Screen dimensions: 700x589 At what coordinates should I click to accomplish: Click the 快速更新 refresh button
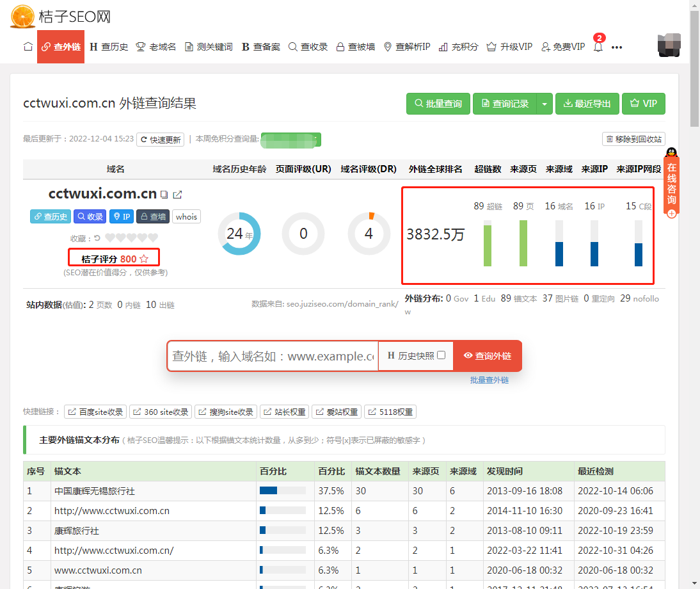click(161, 140)
